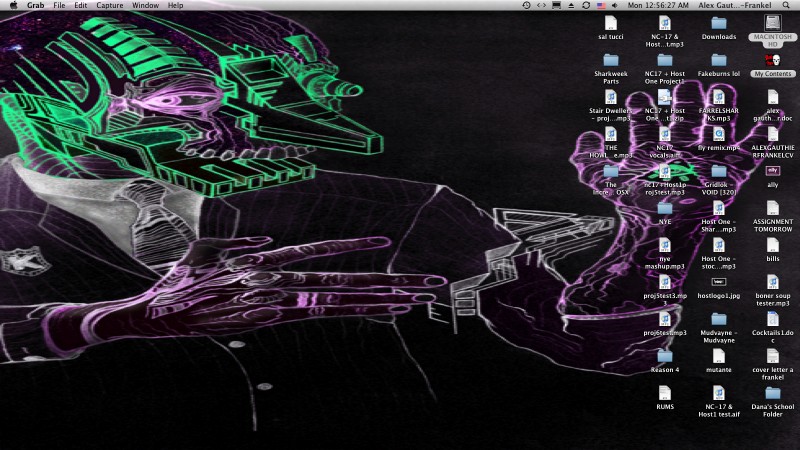Select the NC17 vocals.aif file

click(x=665, y=134)
